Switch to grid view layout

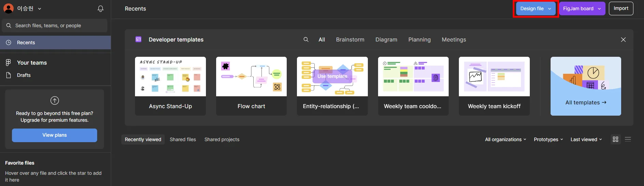click(x=615, y=139)
